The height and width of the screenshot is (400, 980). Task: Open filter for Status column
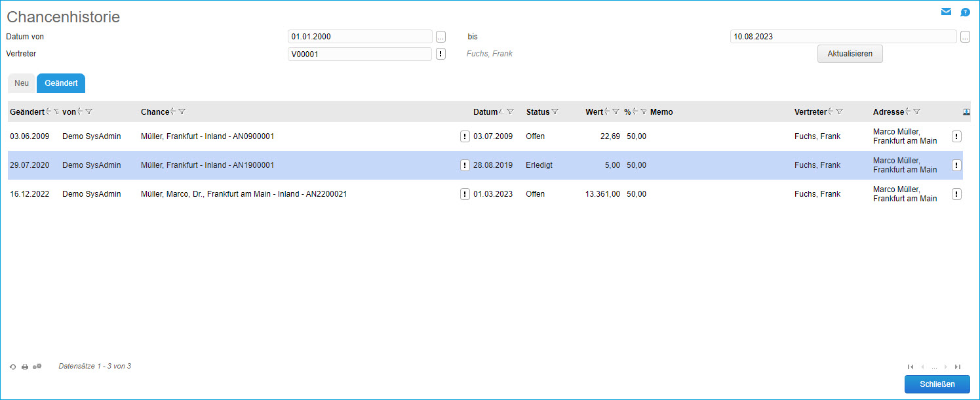point(555,112)
